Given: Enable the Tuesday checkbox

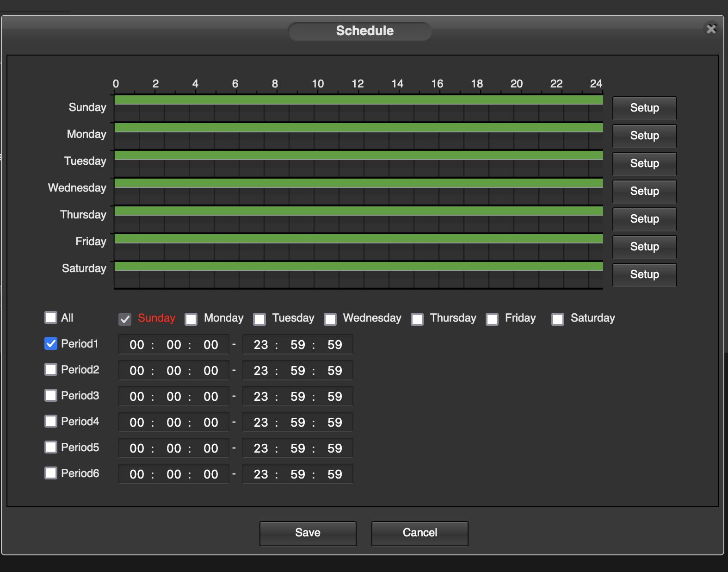Looking at the screenshot, I should coord(259,319).
